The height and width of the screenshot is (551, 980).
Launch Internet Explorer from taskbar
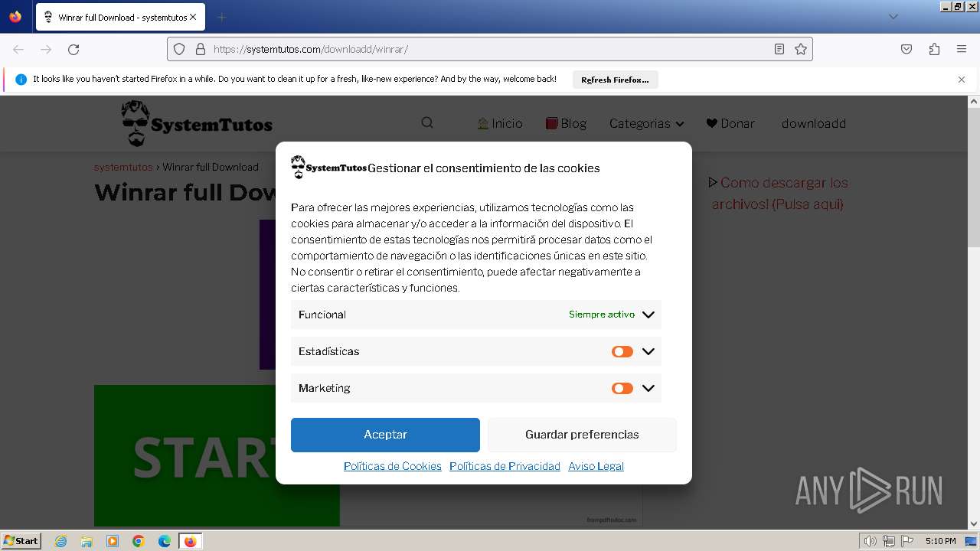61,541
